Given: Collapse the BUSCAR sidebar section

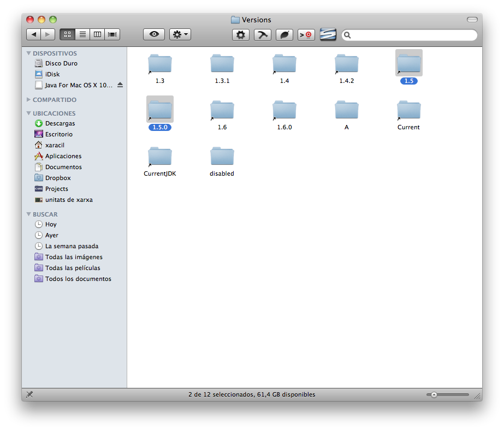Looking at the screenshot, I should (28, 214).
